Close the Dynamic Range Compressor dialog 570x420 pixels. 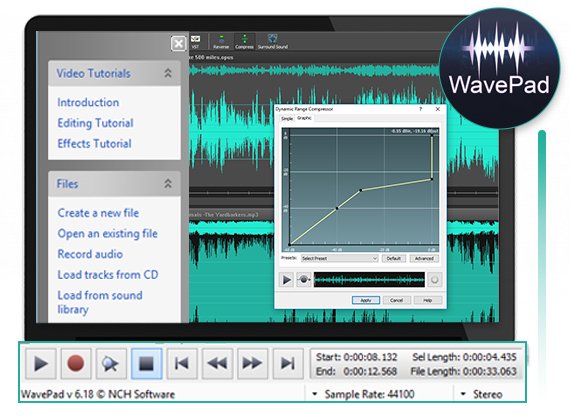[x=438, y=109]
